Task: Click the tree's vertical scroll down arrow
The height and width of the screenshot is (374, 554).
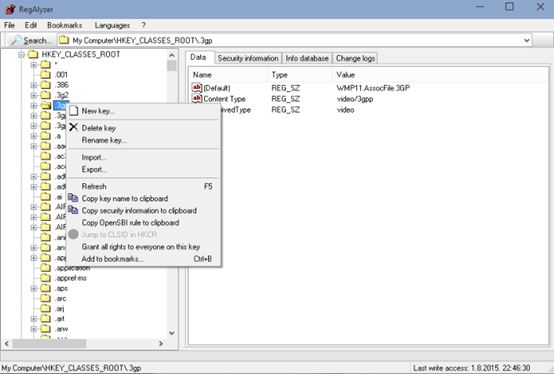Action: (172, 333)
